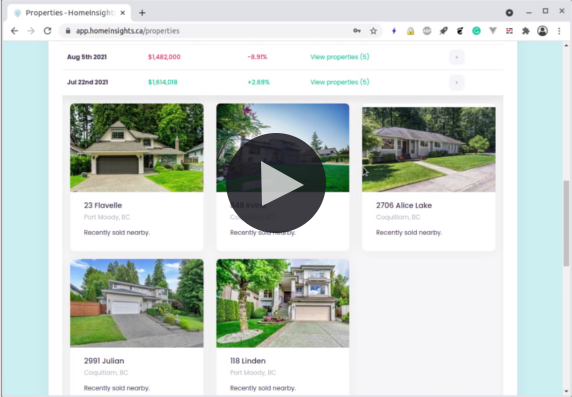Open the user profile avatar
Screen dimensions: 572x397
[x=542, y=31]
